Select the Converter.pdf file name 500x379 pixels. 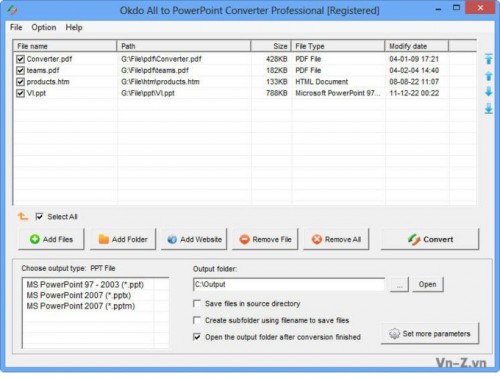point(49,59)
